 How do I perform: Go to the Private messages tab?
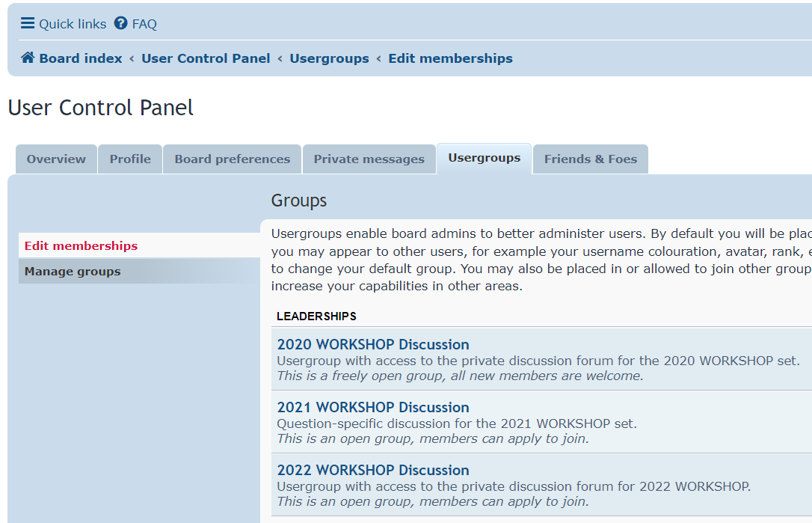tap(369, 159)
